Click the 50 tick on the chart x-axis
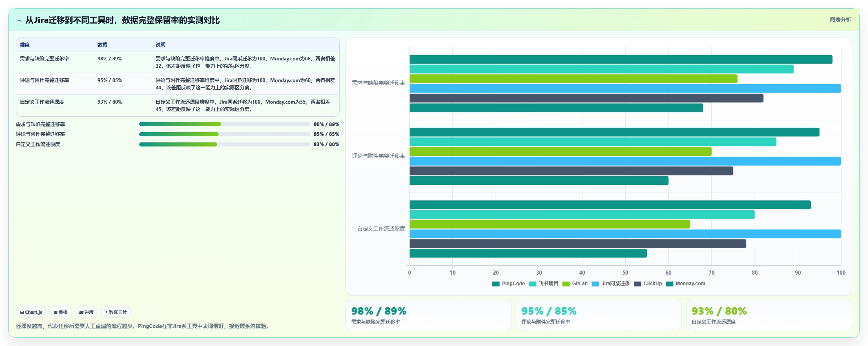The width and height of the screenshot is (868, 346). pos(625,273)
